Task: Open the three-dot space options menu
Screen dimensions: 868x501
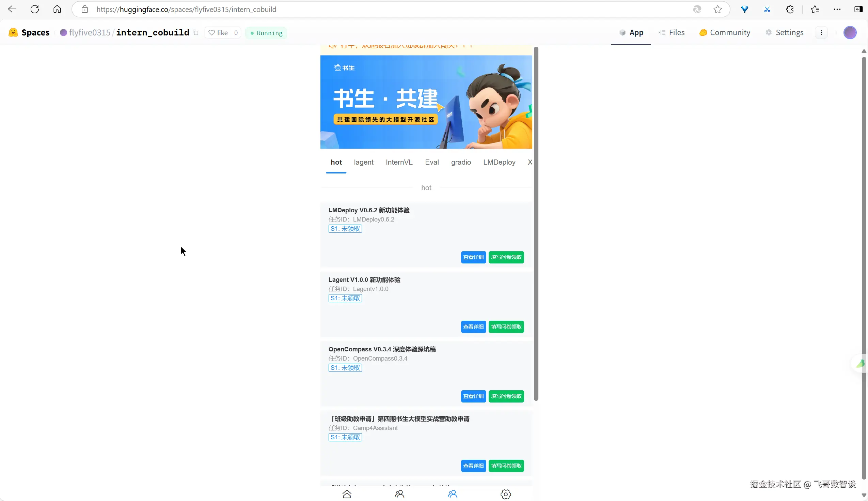Action: click(821, 32)
